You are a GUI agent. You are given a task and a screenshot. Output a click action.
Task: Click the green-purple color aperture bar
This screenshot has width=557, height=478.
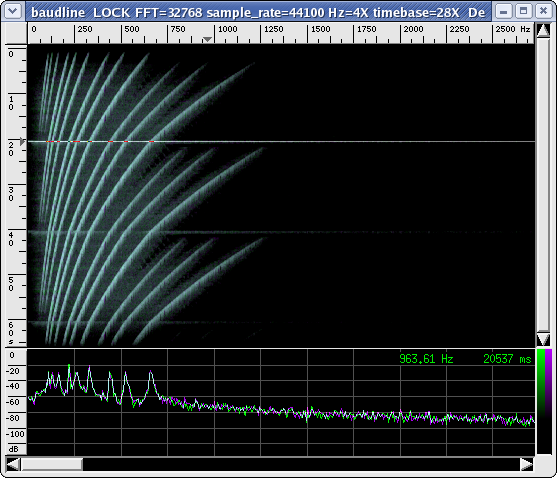544,401
